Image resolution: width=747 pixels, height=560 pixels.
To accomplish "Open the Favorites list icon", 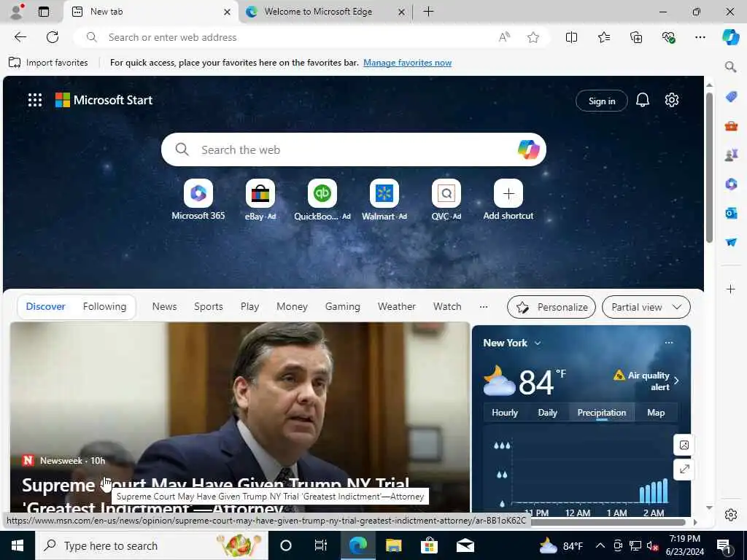I will [x=603, y=37].
